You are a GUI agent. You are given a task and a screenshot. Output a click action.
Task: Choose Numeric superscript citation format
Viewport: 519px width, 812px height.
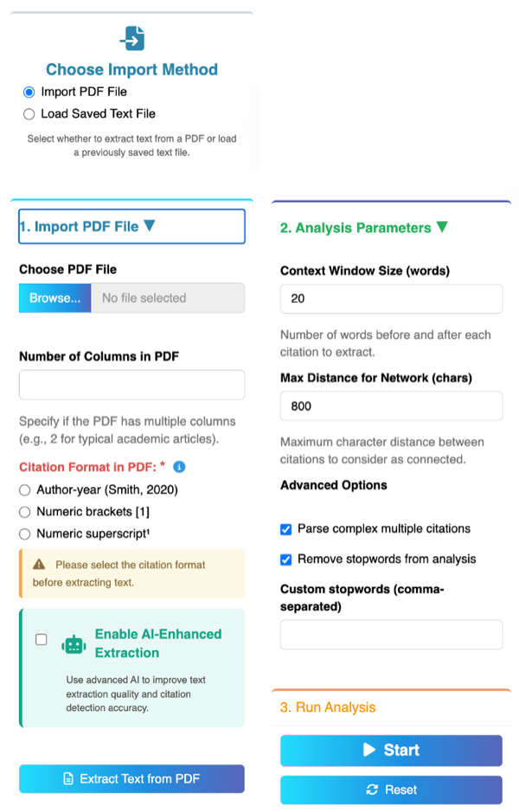coord(24,534)
